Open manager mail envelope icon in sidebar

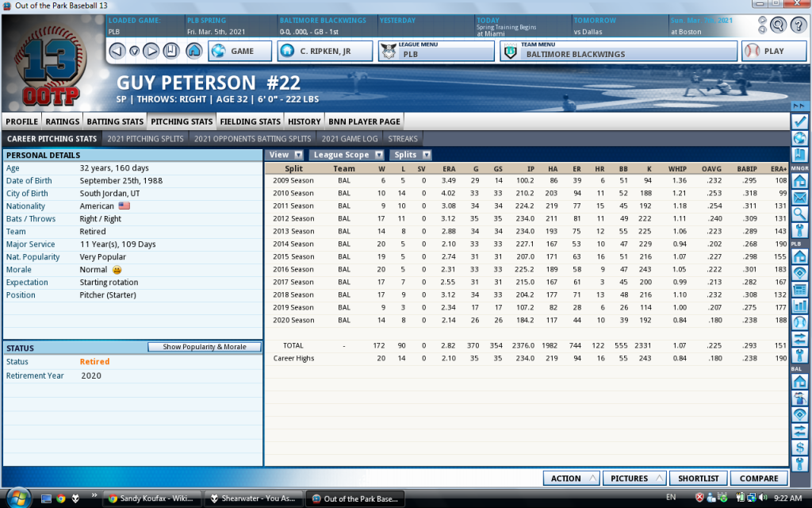click(x=799, y=198)
